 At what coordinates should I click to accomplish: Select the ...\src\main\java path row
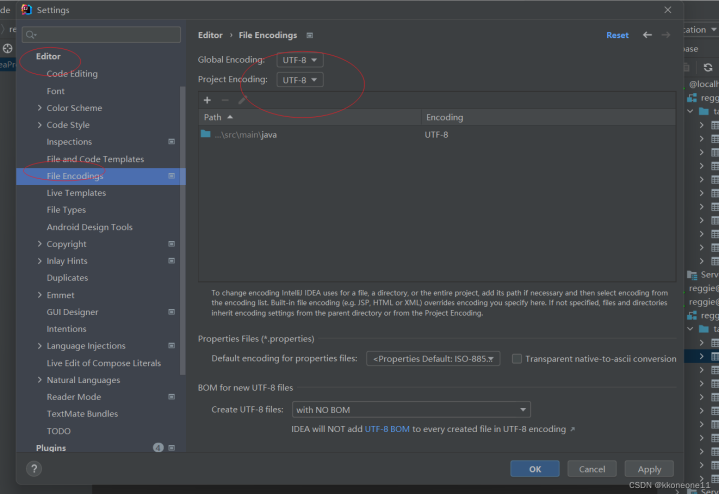(437, 135)
